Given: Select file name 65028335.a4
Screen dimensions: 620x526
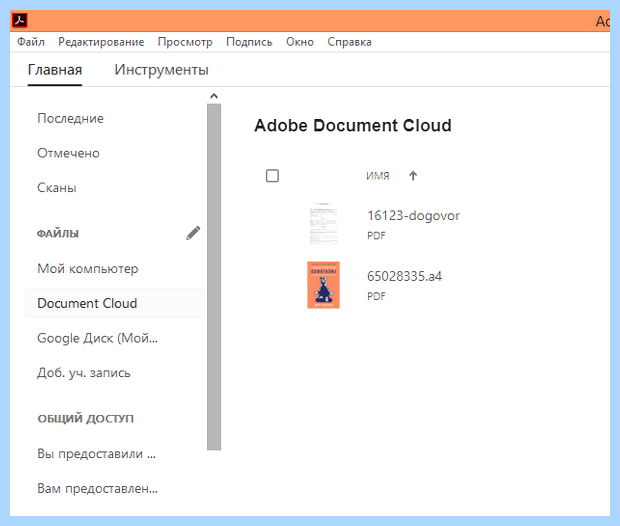Looking at the screenshot, I should (x=404, y=276).
